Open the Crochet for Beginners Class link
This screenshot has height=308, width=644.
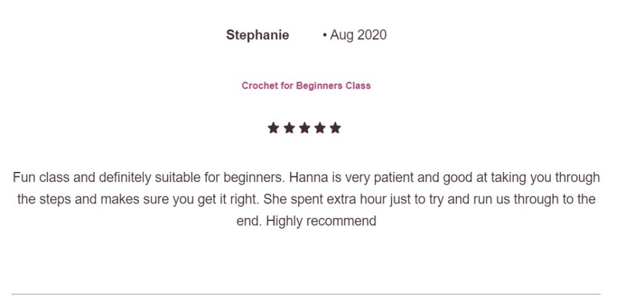(x=306, y=86)
